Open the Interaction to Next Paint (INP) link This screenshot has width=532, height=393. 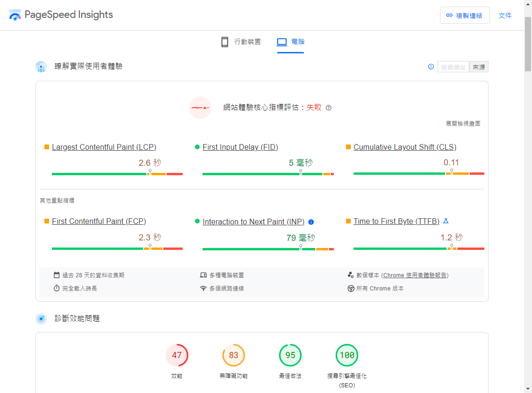(253, 222)
